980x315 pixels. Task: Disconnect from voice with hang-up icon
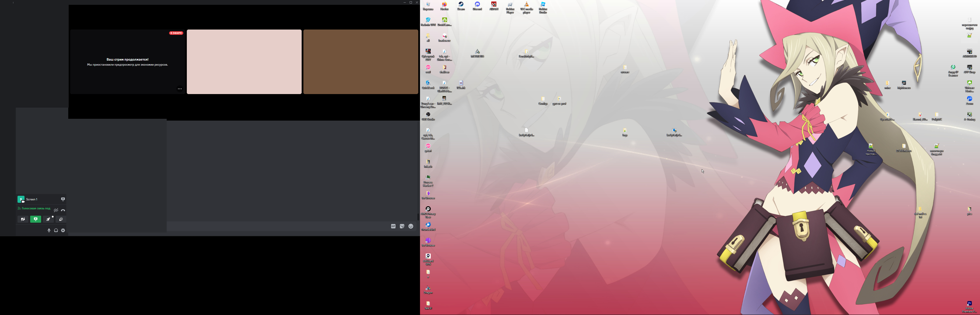(x=63, y=210)
